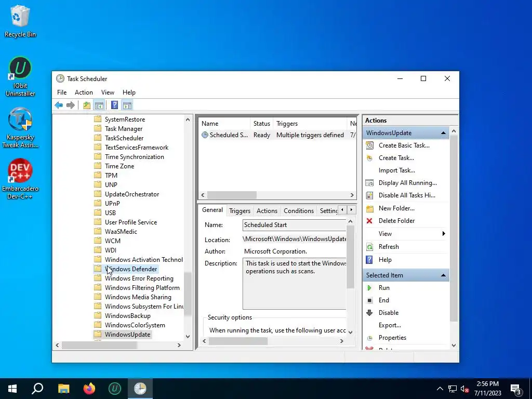Click the tree pane vertical scrollbar down arrow
The width and height of the screenshot is (532, 399).
(188, 337)
